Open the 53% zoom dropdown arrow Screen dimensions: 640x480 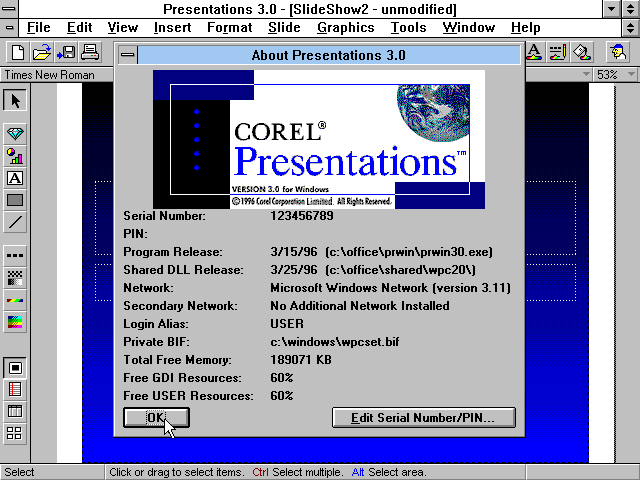pos(631,74)
